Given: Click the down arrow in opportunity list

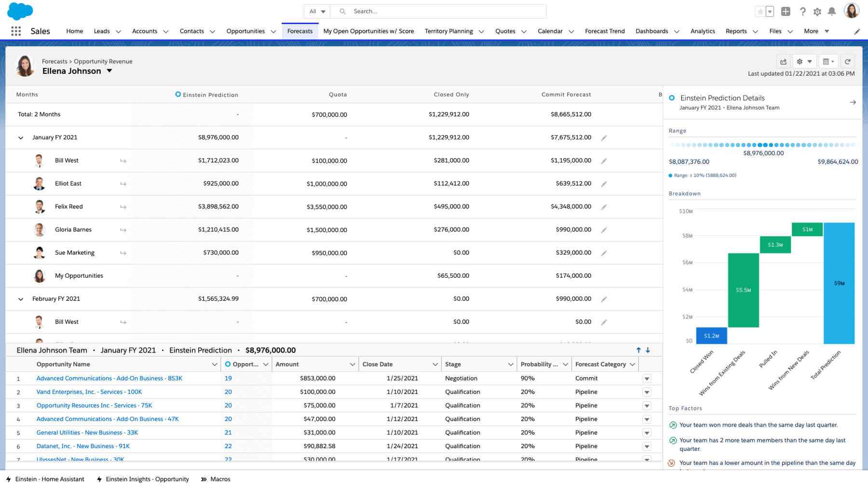Looking at the screenshot, I should tap(648, 350).
